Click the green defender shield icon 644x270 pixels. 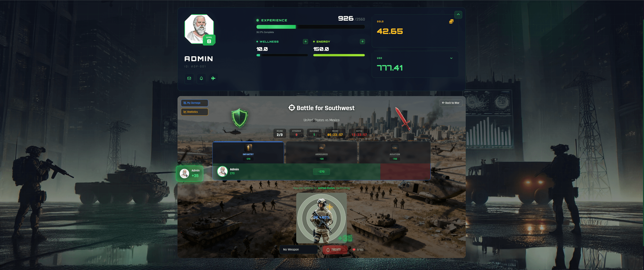tap(239, 118)
